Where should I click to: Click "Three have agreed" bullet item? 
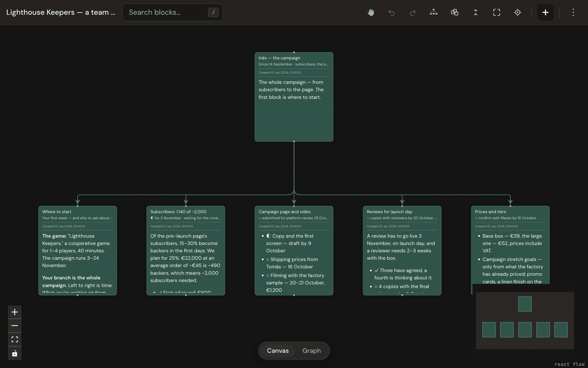pos(403,274)
